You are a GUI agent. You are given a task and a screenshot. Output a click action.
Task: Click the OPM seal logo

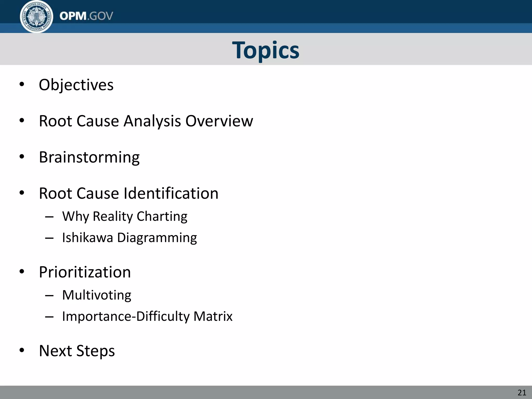[36, 16]
